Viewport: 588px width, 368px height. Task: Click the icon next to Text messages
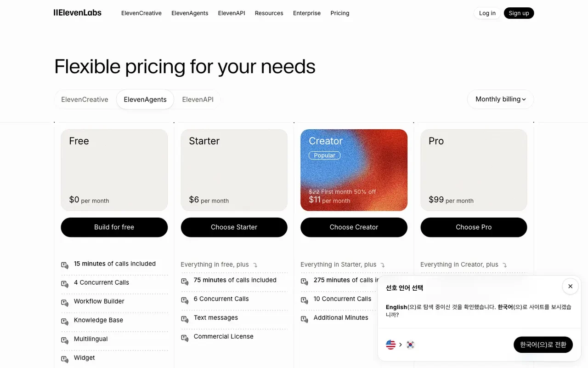tap(185, 319)
